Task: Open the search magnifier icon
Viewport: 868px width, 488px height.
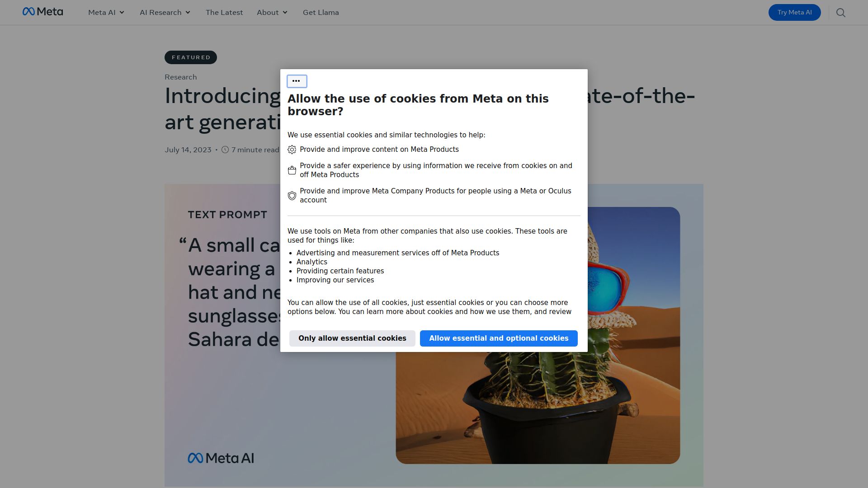Action: (840, 13)
